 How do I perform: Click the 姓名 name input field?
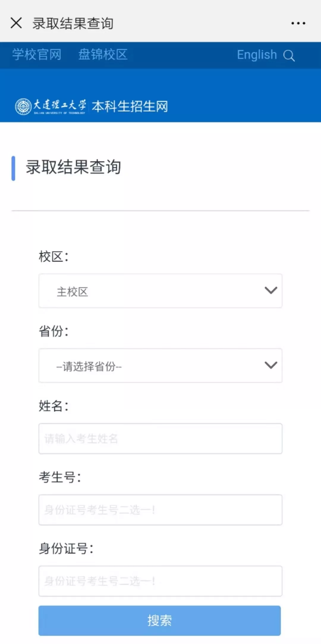(160, 438)
